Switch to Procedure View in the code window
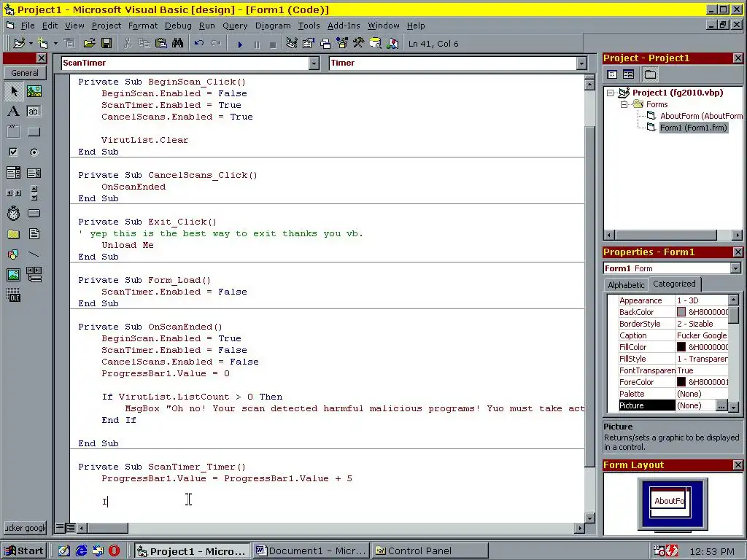Screen dimensions: 747x560 point(60,528)
